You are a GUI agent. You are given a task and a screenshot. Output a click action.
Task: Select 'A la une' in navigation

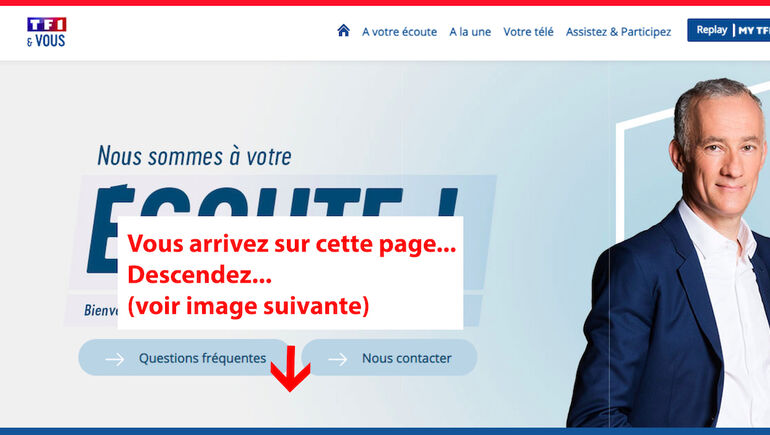pyautogui.click(x=470, y=32)
